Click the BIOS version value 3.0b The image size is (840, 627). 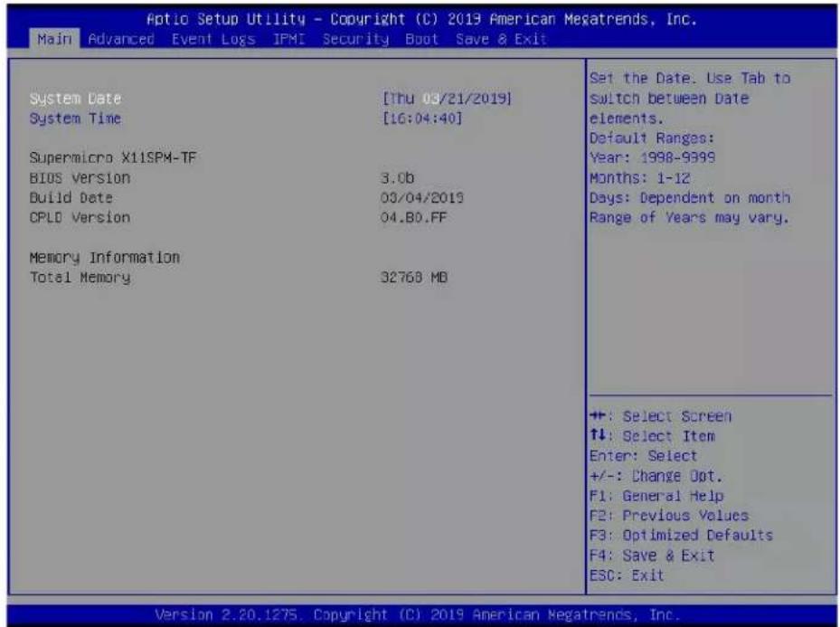pos(398,178)
